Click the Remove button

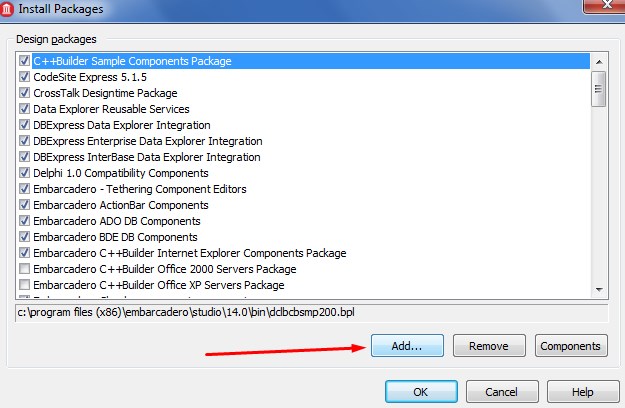(x=489, y=345)
